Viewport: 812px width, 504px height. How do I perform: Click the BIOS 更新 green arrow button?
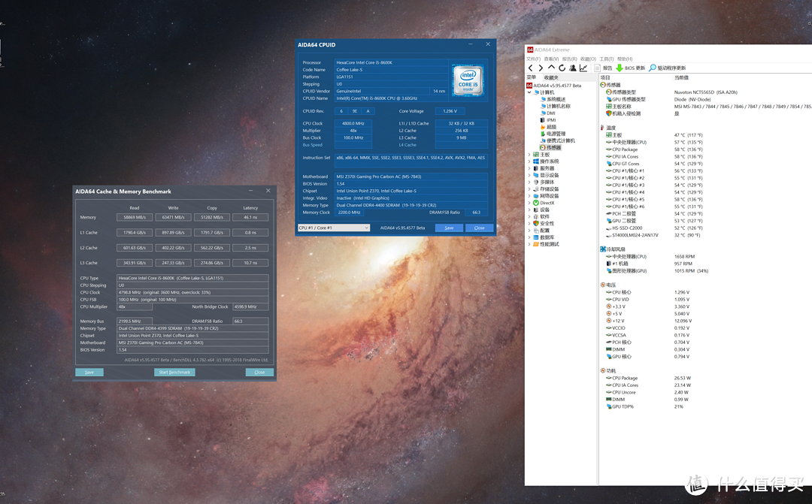[x=630, y=68]
